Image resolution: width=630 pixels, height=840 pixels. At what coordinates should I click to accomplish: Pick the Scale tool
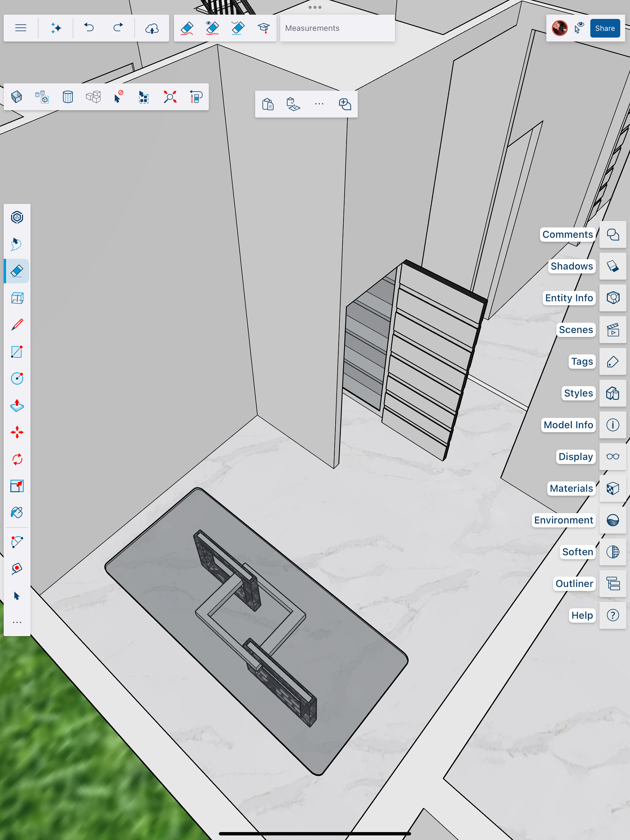(17, 486)
